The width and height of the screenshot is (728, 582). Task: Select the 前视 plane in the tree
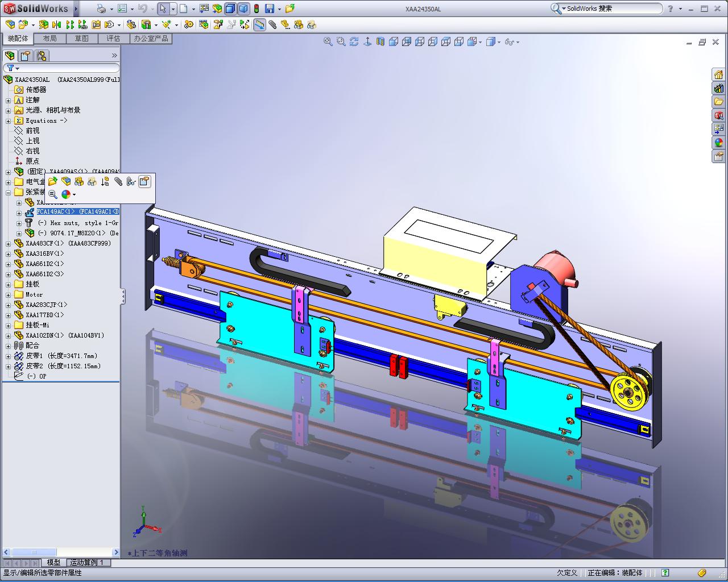[x=32, y=131]
